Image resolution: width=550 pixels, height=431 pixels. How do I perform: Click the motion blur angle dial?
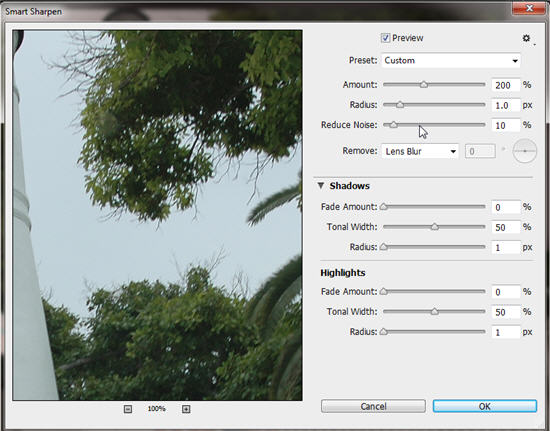pyautogui.click(x=525, y=151)
